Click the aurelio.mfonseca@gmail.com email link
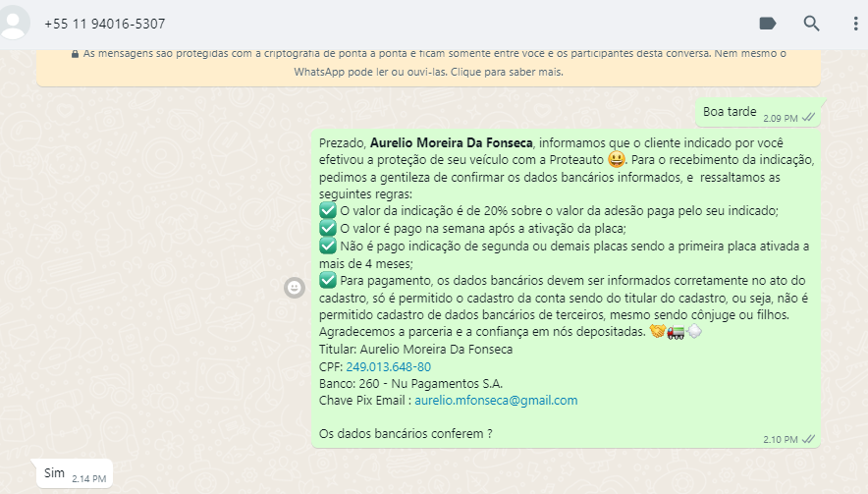868x494 pixels. (496, 400)
